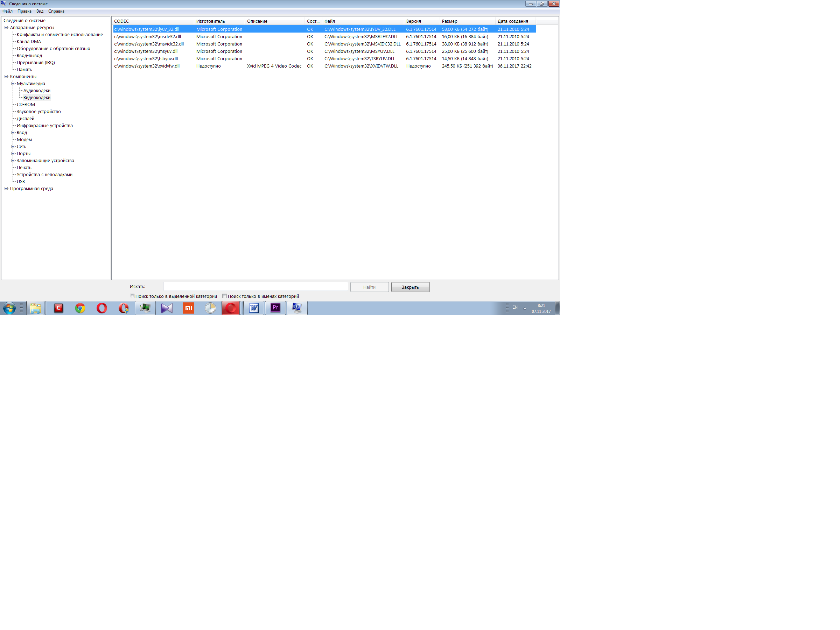Open Windows Explorer taskbar icon

tap(35, 308)
